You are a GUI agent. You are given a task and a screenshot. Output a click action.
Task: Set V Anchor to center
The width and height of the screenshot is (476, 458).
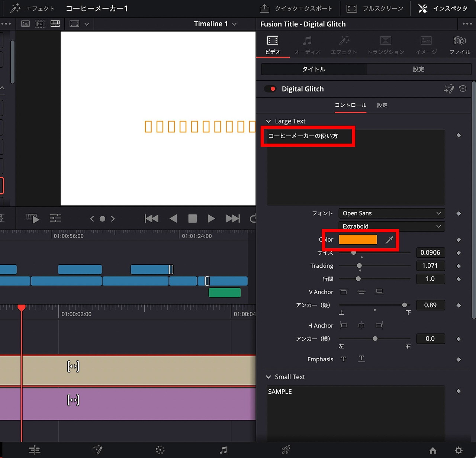point(361,292)
